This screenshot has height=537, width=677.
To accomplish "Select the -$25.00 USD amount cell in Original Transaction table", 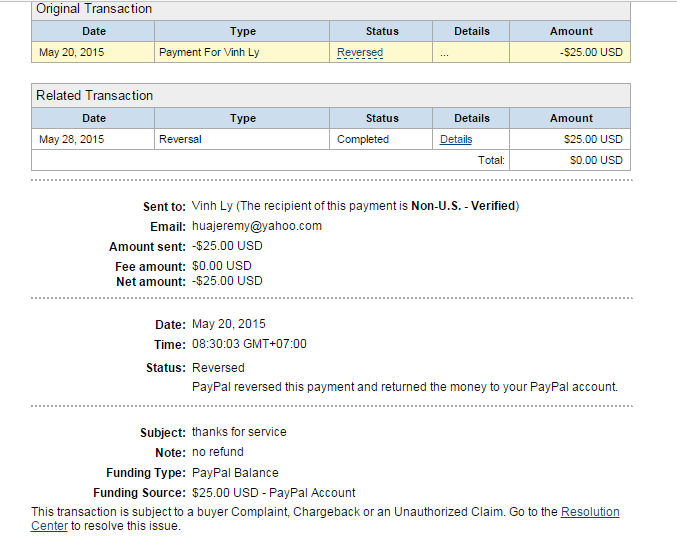I will 591,52.
